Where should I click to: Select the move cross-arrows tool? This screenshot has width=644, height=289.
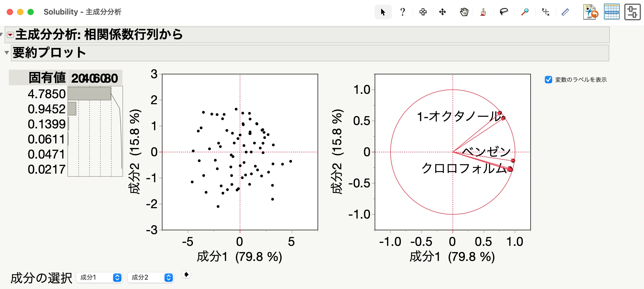[x=442, y=12]
